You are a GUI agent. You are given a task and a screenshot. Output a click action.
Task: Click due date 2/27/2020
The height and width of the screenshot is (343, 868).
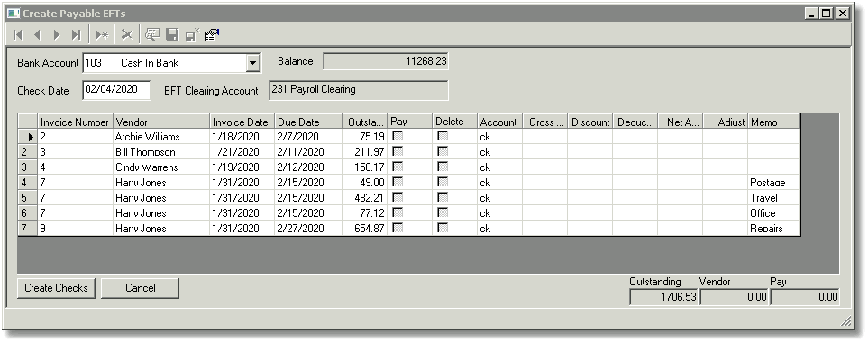click(x=308, y=228)
